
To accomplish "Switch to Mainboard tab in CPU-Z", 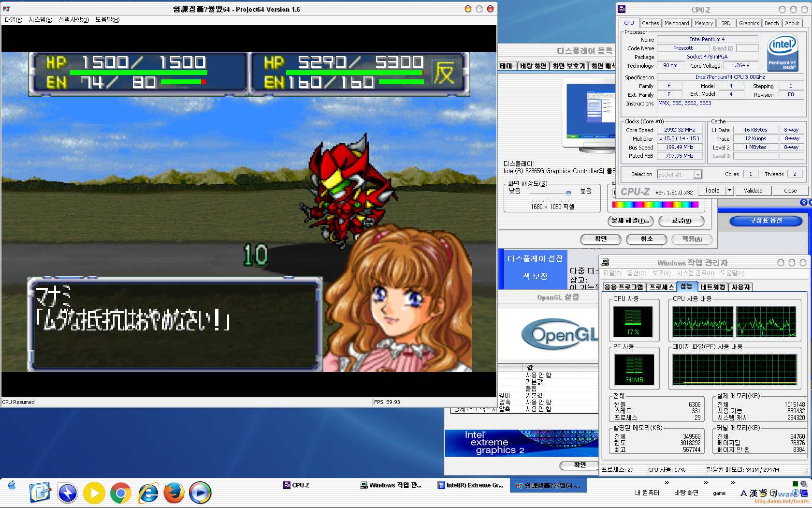I will [677, 23].
